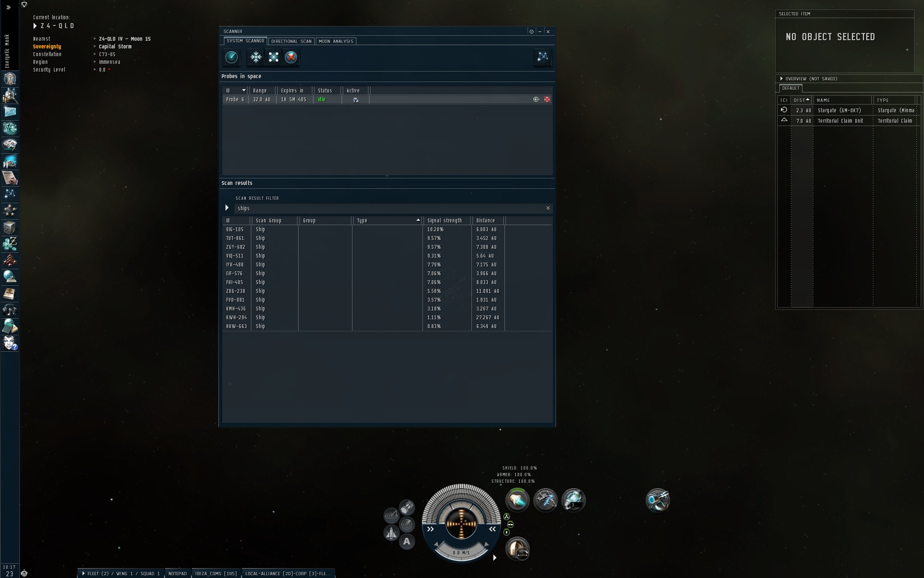Activate the ship-with-lightning module on HUD
The width and height of the screenshot is (924, 578).
(x=546, y=500)
